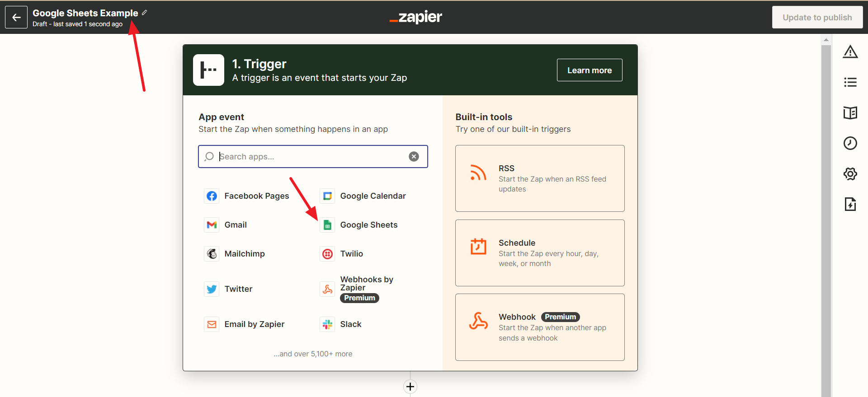Click the magnifier icon in search box
Viewport: 868px width, 397px height.
click(209, 156)
